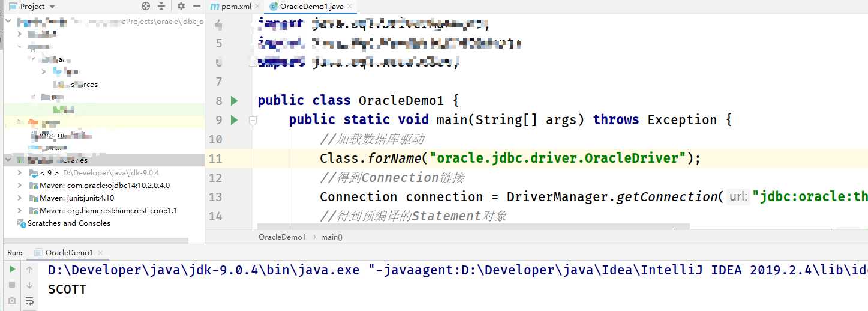Open the Project view dropdown

coord(52,7)
